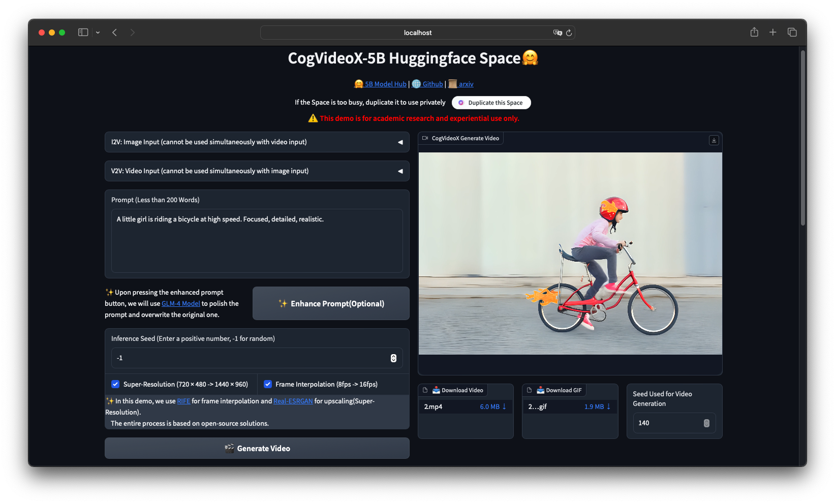The width and height of the screenshot is (835, 504).
Task: Download the 1.9 MB GIF via its arrow icon
Action: click(x=608, y=406)
